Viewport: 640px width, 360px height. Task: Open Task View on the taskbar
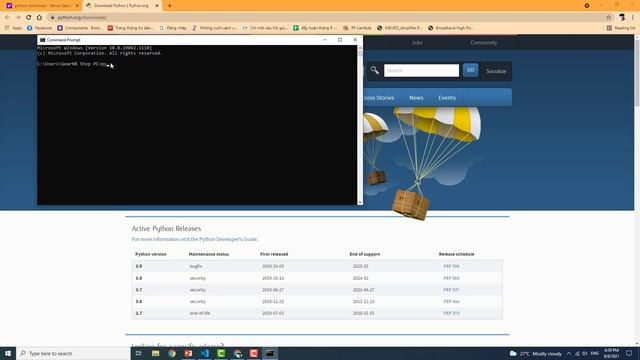tap(138, 353)
